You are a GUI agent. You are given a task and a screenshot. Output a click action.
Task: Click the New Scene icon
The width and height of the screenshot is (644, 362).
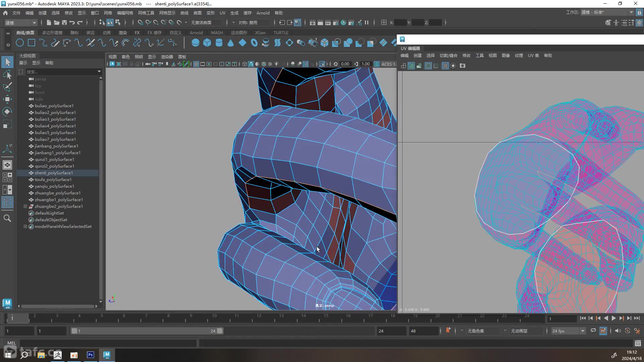[49, 22]
